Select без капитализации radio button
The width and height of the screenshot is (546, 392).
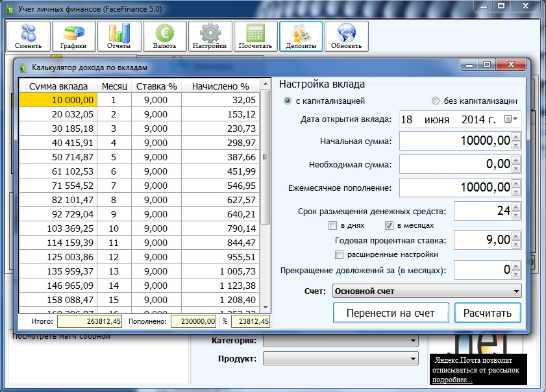pos(435,101)
